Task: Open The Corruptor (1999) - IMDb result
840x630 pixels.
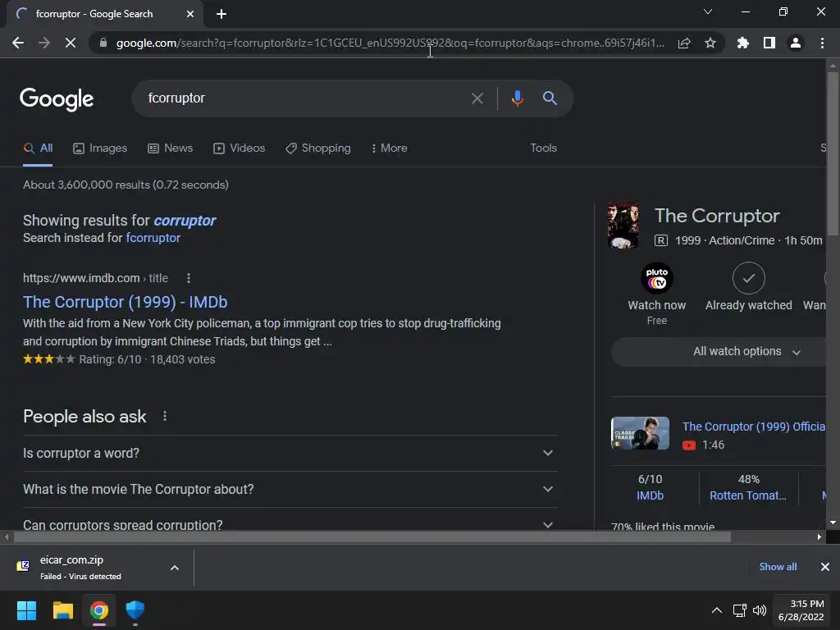Action: [126, 302]
